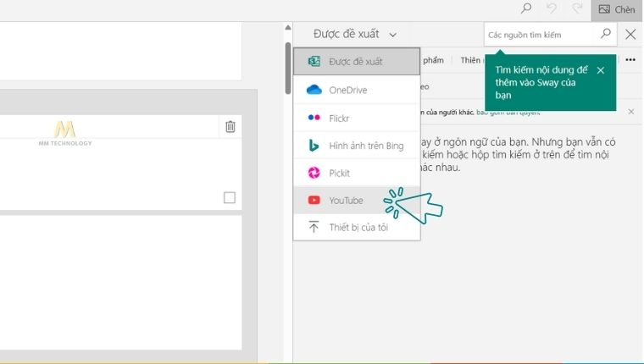Expand the Được đề xuất source dropdown
Viewport: 644px width, 364px height.
click(x=355, y=34)
